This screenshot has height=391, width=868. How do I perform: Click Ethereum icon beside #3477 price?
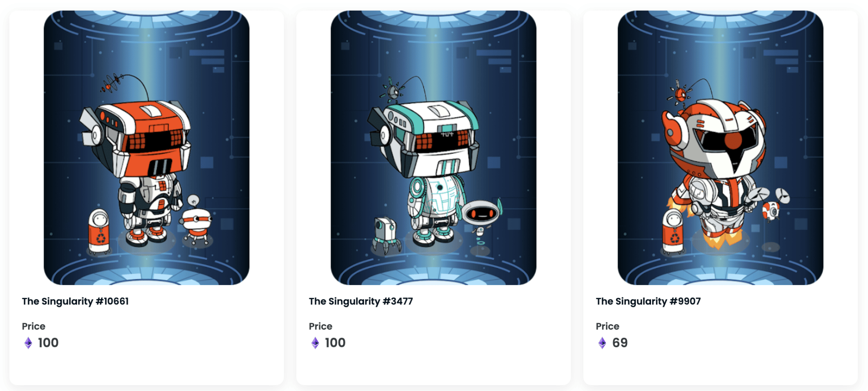(x=315, y=343)
